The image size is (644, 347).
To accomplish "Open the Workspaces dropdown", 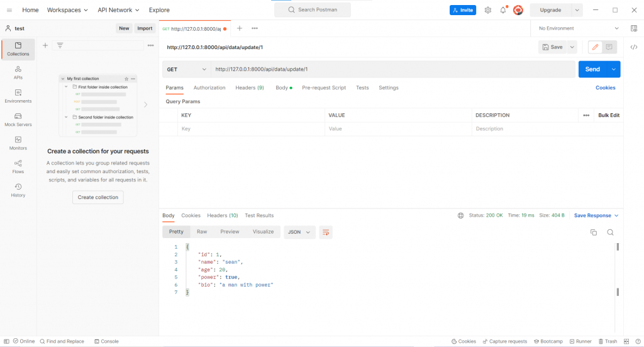I will (x=67, y=10).
